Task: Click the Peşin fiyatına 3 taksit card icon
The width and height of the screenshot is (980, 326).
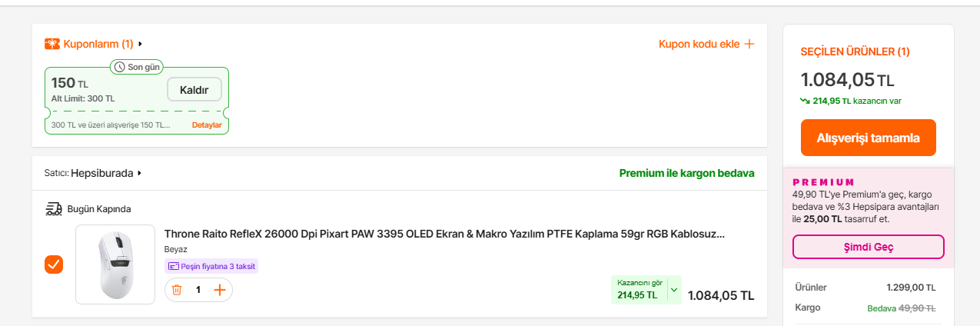Action: click(x=173, y=266)
